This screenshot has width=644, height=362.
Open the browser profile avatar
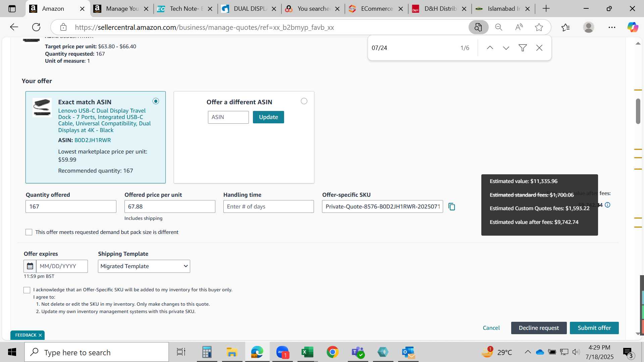pyautogui.click(x=589, y=27)
